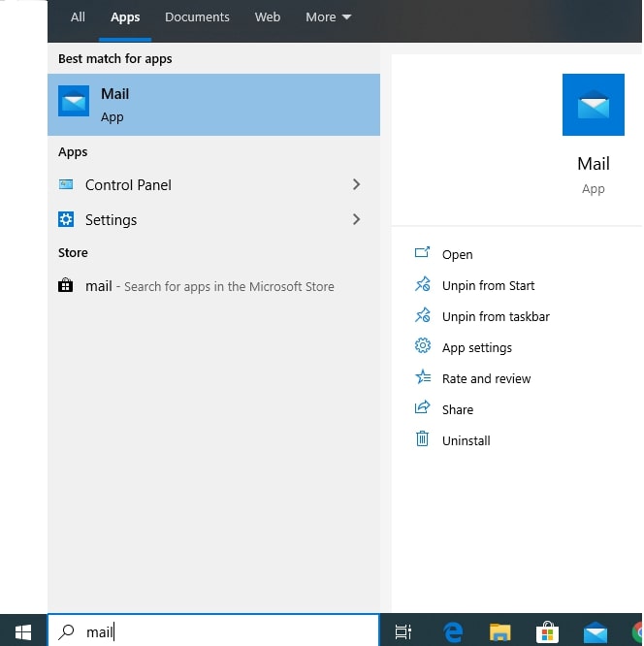Viewport: 644px width, 646px height.
Task: Click the Mail icon on the taskbar
Action: pos(595,632)
